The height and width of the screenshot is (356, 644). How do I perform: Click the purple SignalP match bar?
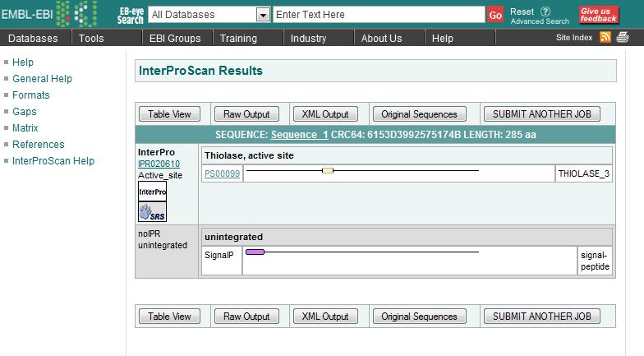tap(255, 252)
